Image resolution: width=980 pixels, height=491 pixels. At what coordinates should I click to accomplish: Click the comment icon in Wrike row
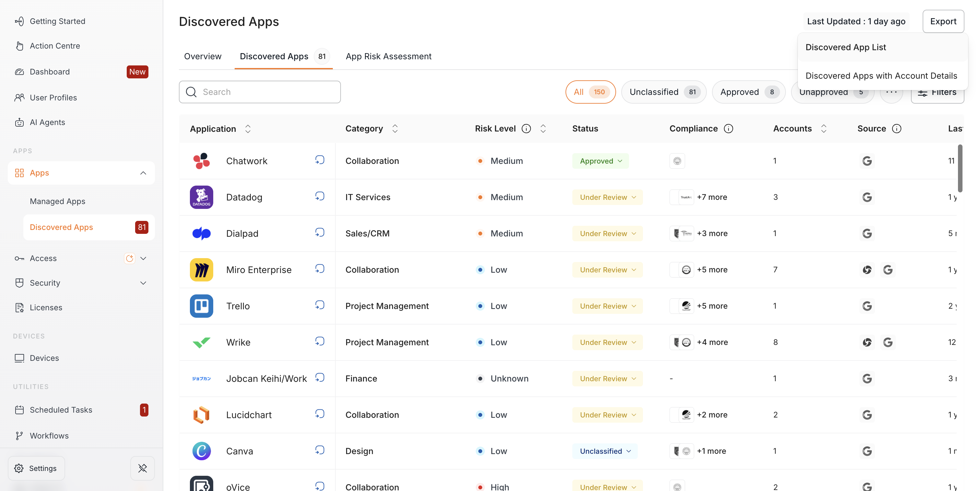coord(320,342)
